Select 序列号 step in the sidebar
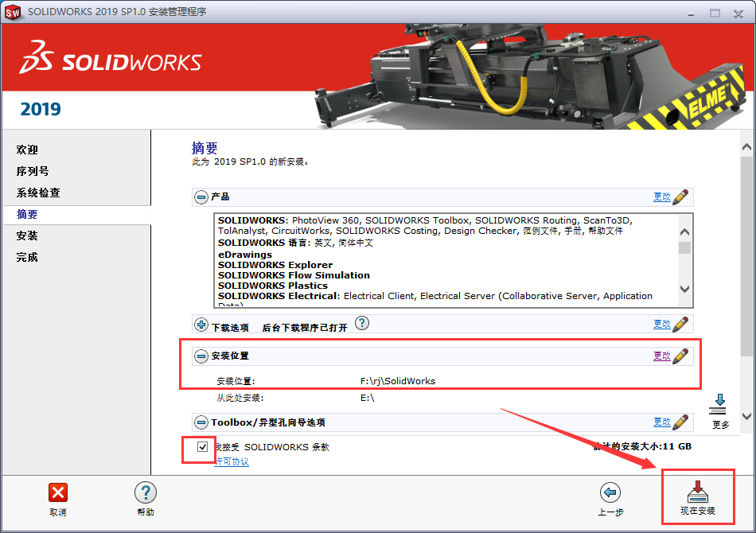756x533 pixels. coord(33,171)
